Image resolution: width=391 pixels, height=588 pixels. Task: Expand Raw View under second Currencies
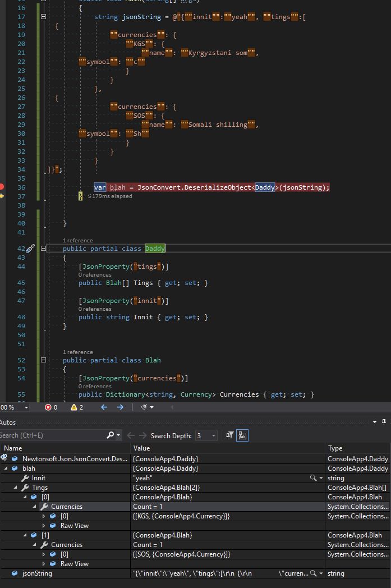click(x=44, y=564)
